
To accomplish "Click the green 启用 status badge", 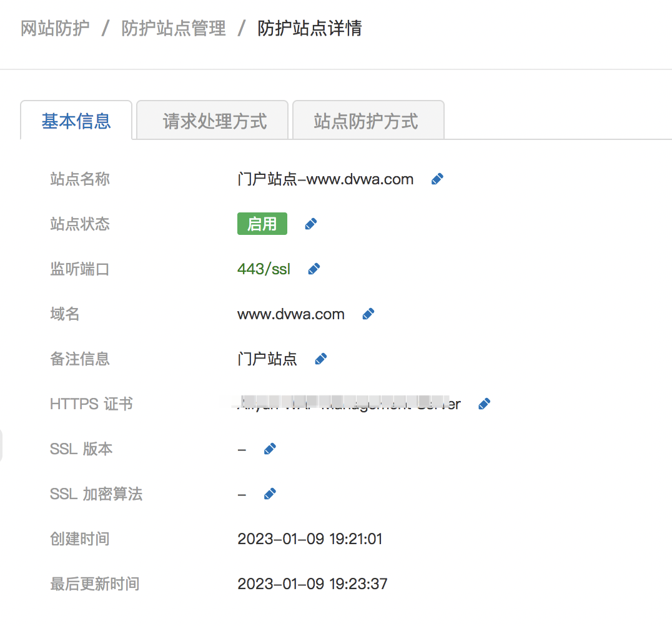I will pyautogui.click(x=262, y=224).
